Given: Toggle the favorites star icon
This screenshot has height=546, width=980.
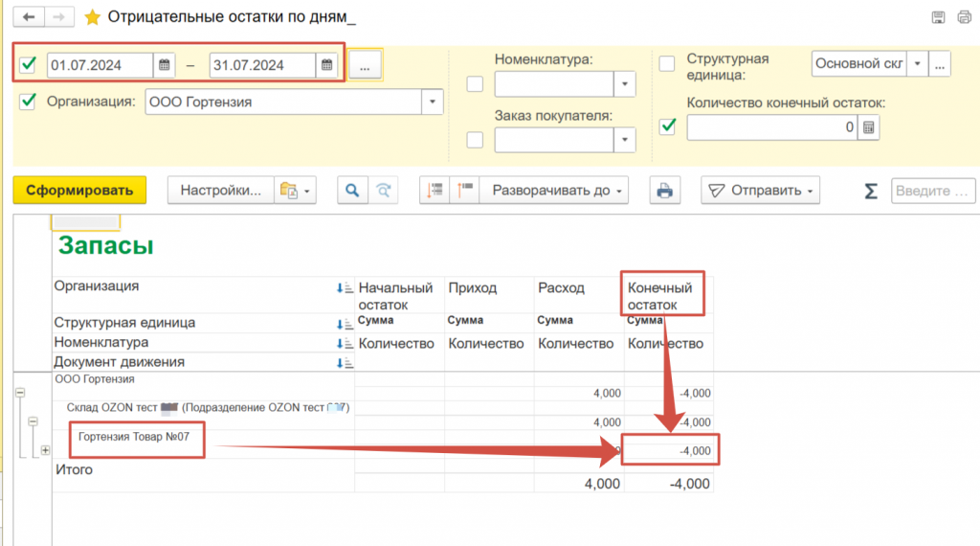Looking at the screenshot, I should click(92, 17).
